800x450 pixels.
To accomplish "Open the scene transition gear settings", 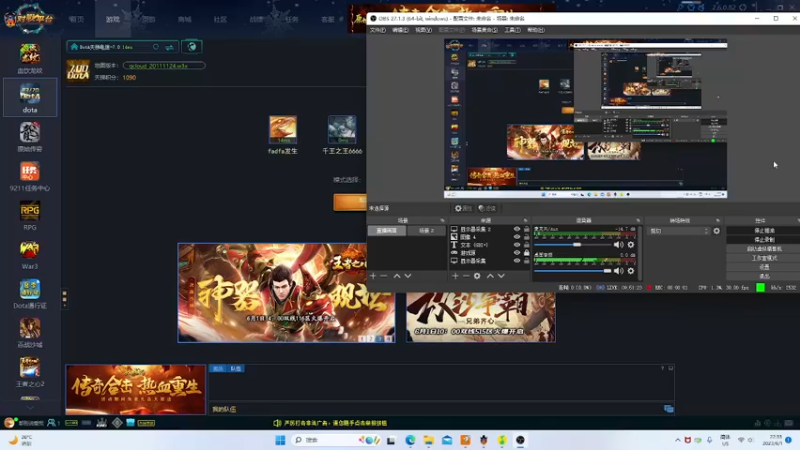I will (716, 231).
